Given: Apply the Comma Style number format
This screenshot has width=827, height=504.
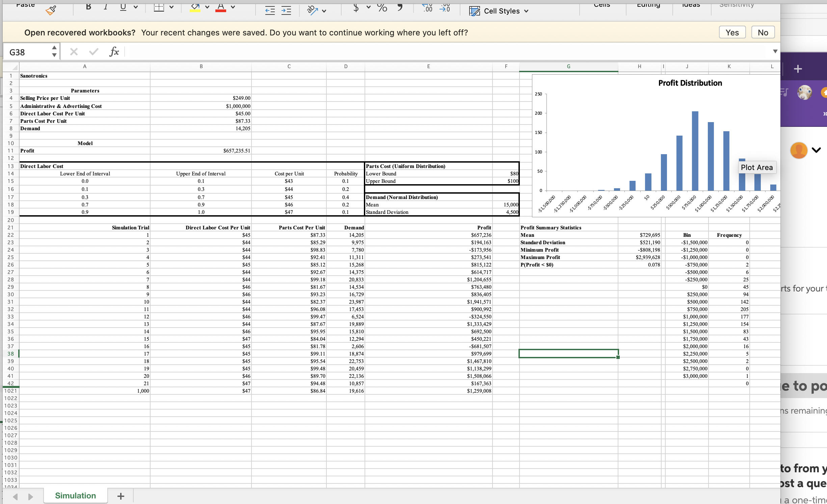Looking at the screenshot, I should point(400,7).
